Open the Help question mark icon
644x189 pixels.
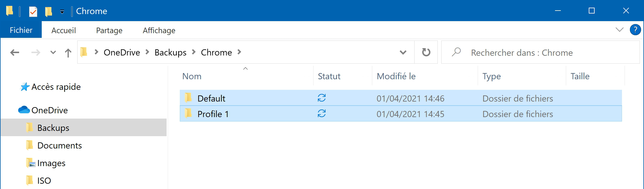pos(635,30)
